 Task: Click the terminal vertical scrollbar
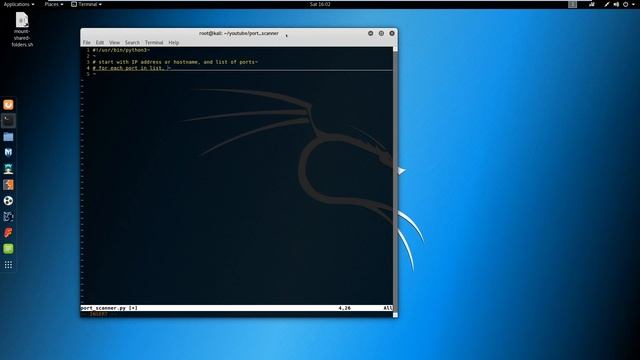pyautogui.click(x=395, y=182)
